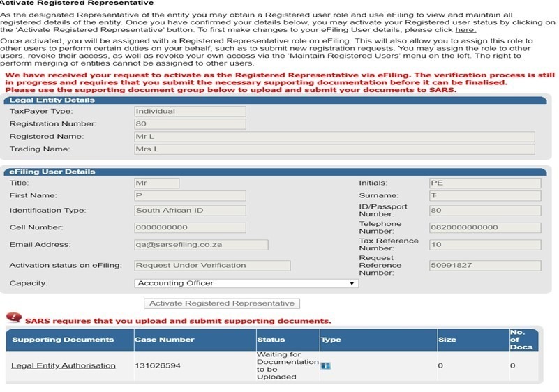
Task: Click into the Registered Name field
Action: (x=334, y=137)
